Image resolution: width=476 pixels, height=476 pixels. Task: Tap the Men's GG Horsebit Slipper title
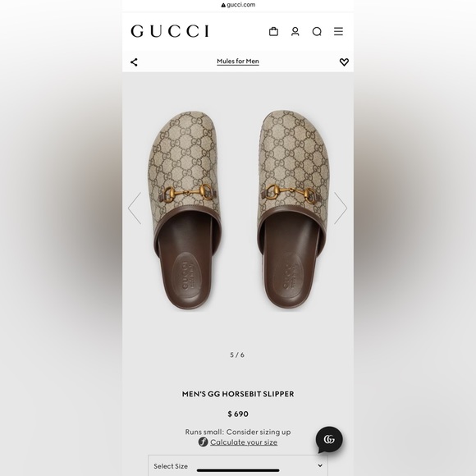coord(238,394)
